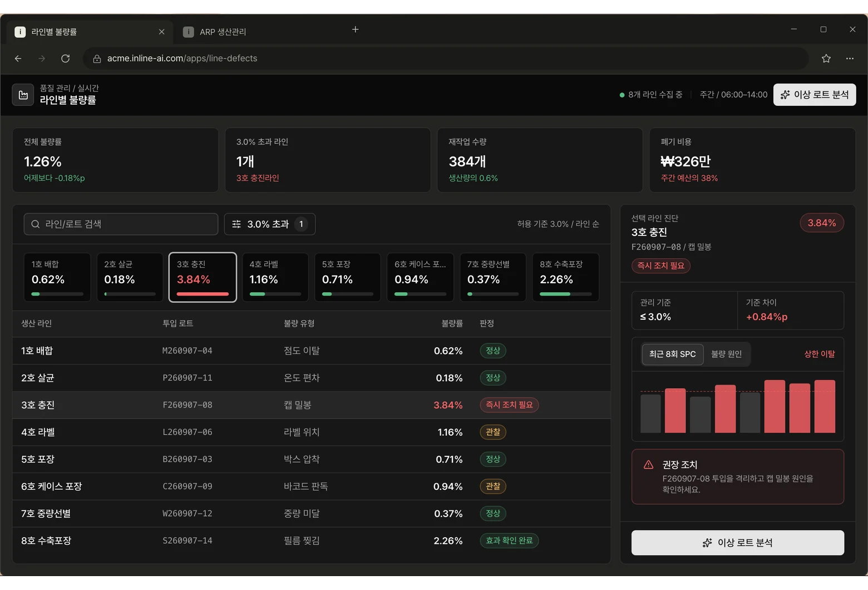868x590 pixels.
Task: Click the 전체 불량률 1.26% card
Action: pos(115,160)
